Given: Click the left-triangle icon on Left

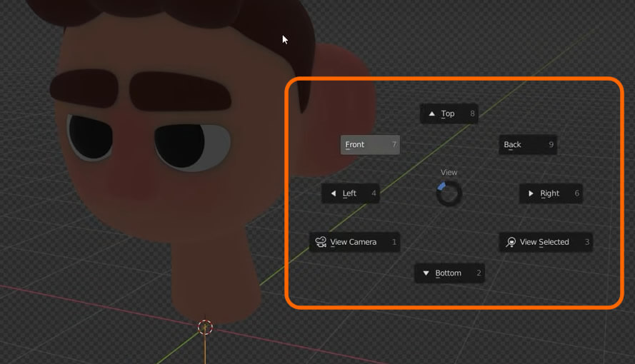Looking at the screenshot, I should tap(333, 193).
